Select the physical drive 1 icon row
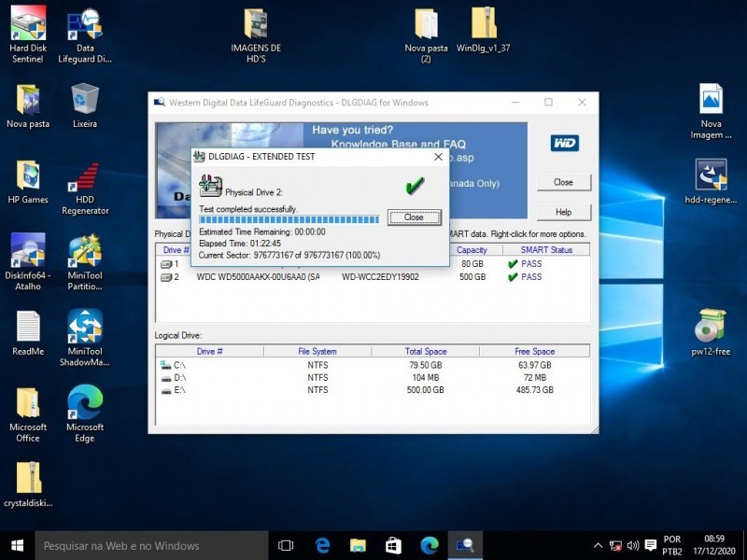This screenshot has width=747, height=560. coord(166,264)
